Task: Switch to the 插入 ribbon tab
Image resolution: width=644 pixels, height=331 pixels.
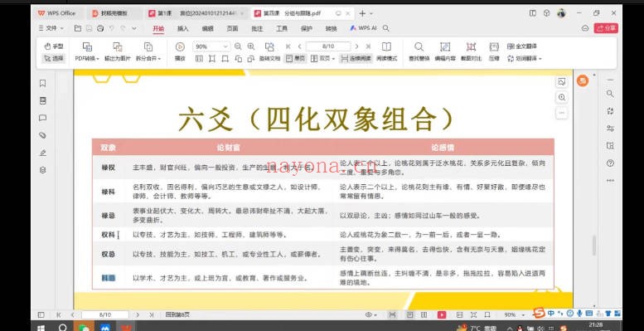Action: [183, 28]
